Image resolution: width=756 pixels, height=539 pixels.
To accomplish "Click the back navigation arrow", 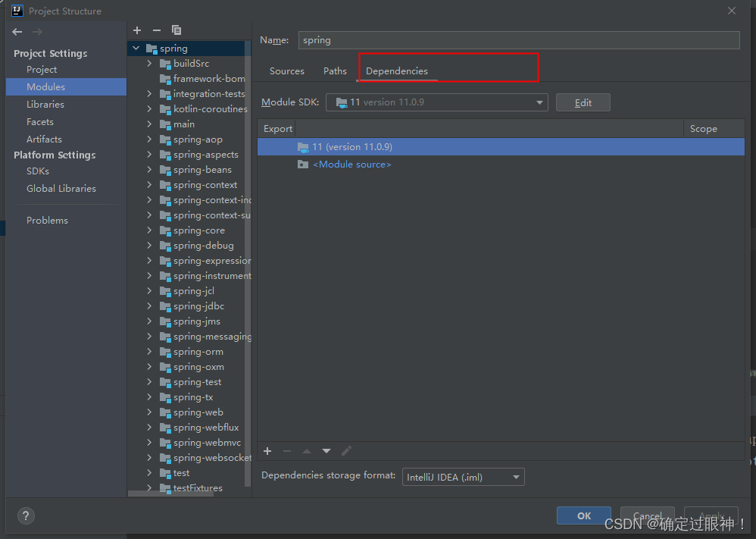I will (17, 32).
